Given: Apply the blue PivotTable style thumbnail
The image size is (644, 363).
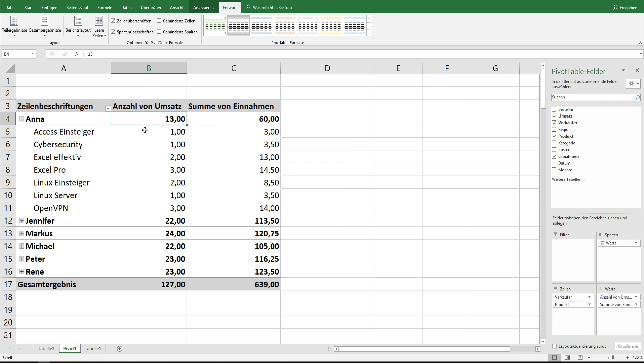Looking at the screenshot, I should (x=261, y=25).
